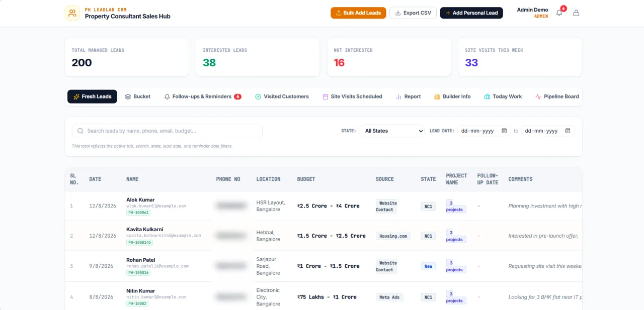
Task: Click budget ₹1 Crore - ₹1.5 Crore
Action: [x=329, y=266]
